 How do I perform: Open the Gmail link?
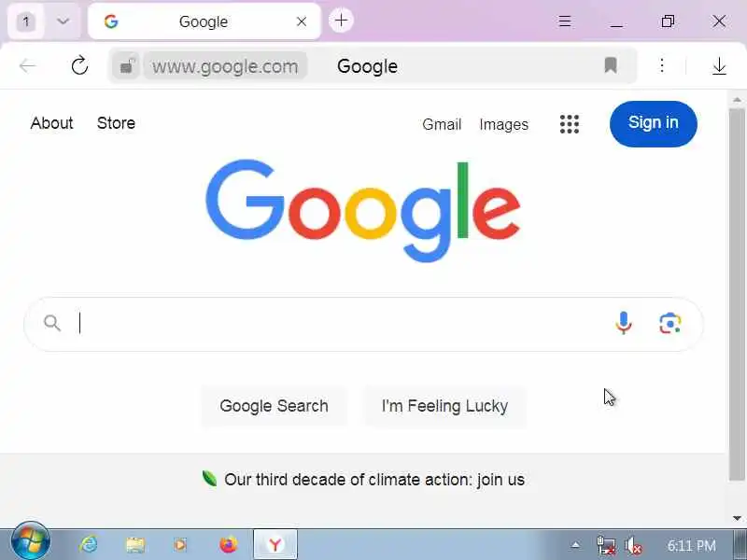(x=442, y=124)
